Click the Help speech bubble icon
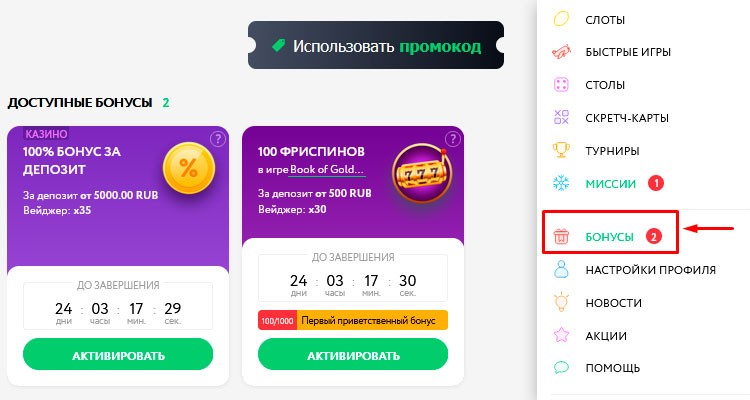 (562, 368)
